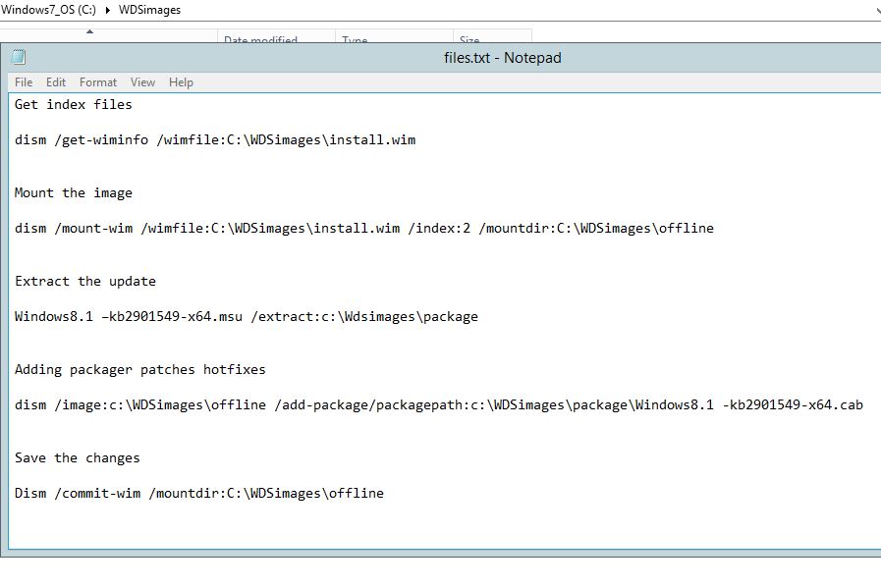This screenshot has width=881, height=588.
Task: Click the files.txt - Notepad title bar
Action: (502, 57)
